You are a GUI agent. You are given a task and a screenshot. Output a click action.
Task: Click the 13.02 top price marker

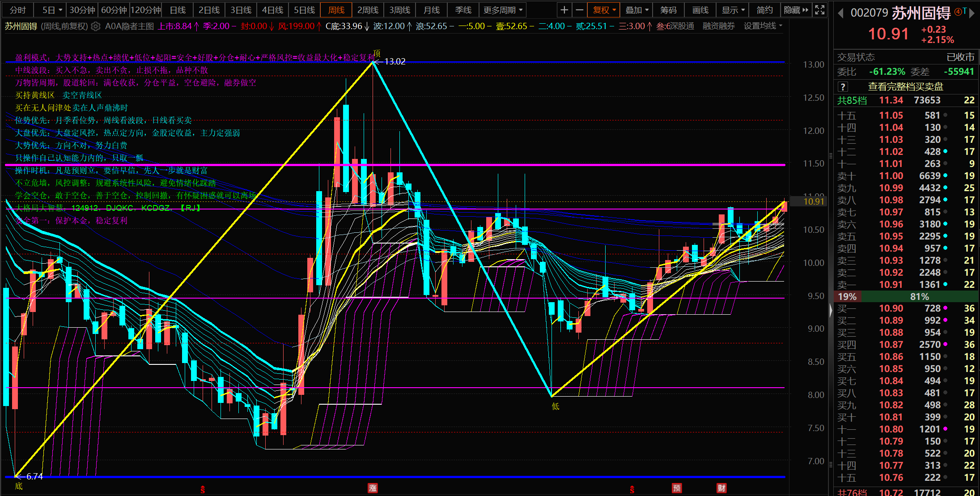click(395, 62)
